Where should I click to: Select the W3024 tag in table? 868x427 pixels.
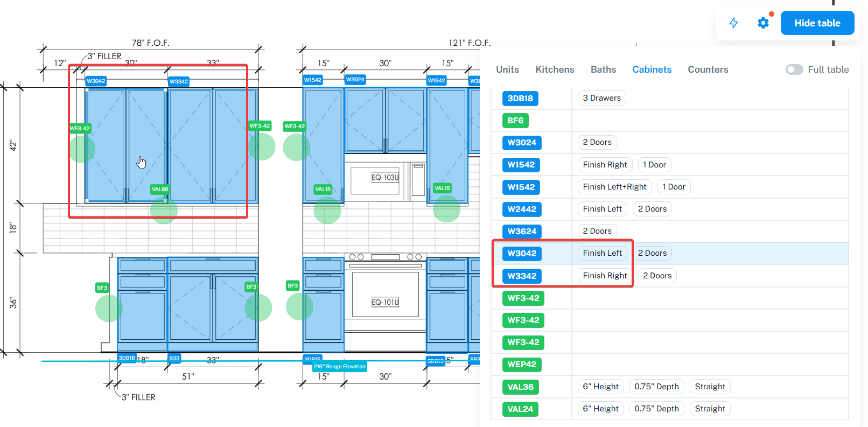(x=522, y=143)
